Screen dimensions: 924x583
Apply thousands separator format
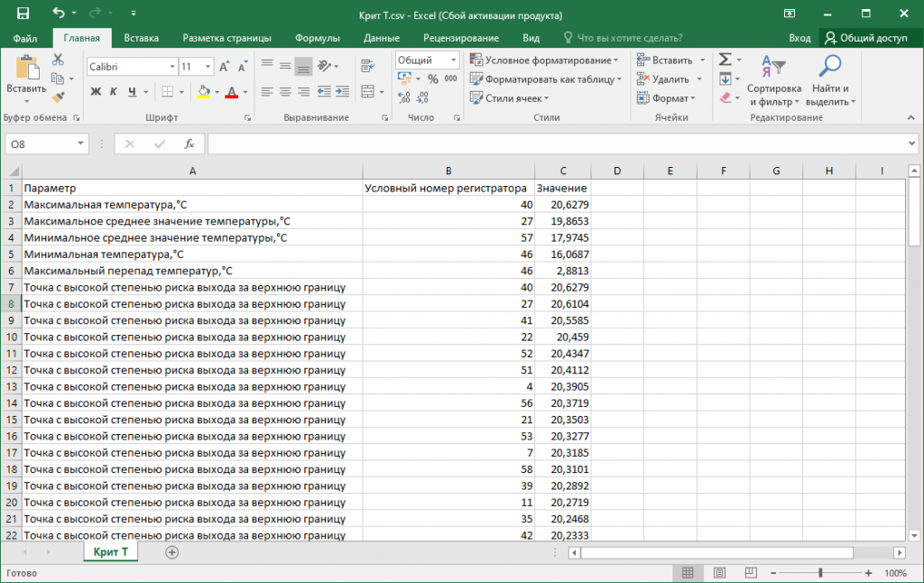pyautogui.click(x=451, y=79)
